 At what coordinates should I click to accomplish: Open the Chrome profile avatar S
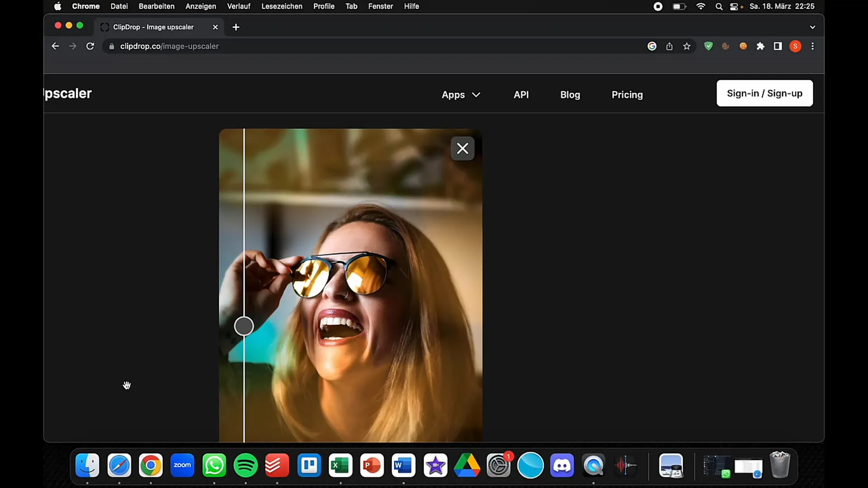(795, 46)
